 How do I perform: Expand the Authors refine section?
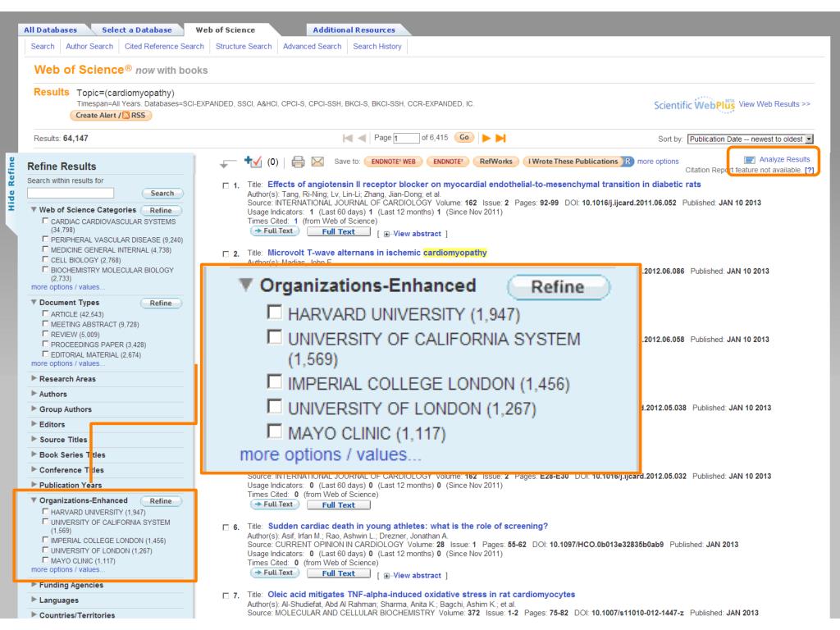coord(34,393)
